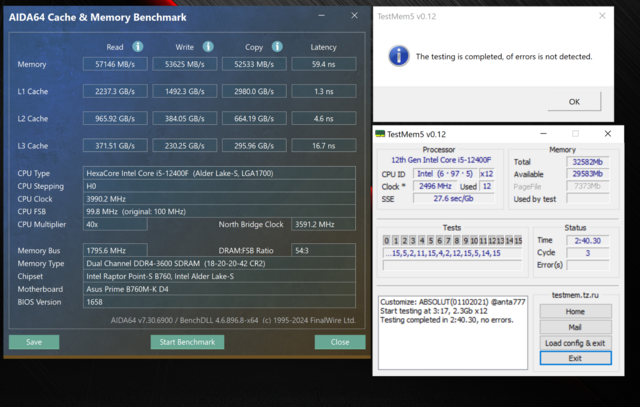This screenshot has height=407, width=640.
Task: Click the L1 Cache Write value box
Action: tap(184, 91)
